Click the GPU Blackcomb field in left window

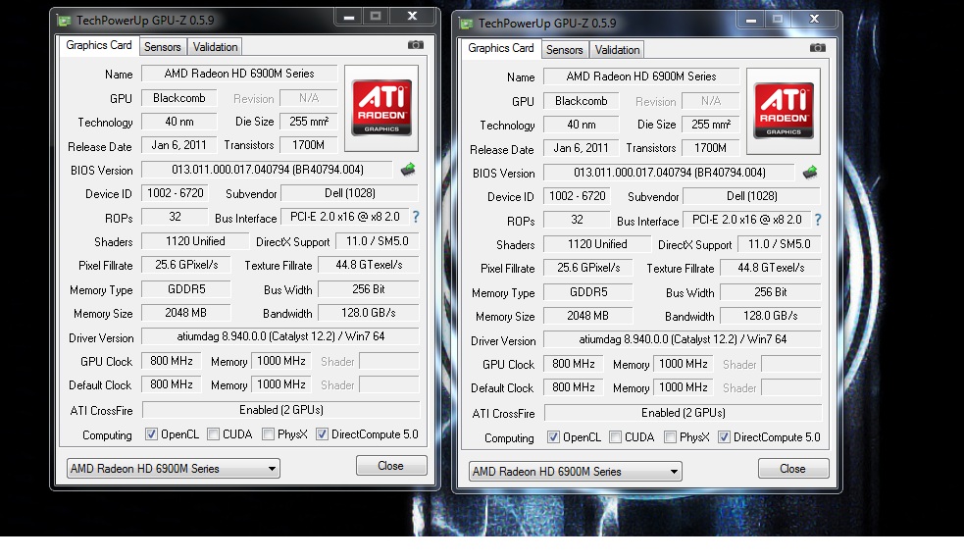pos(178,98)
